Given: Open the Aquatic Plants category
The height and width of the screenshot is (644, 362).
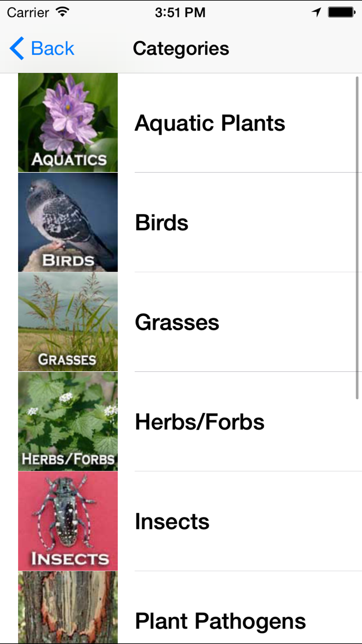Looking at the screenshot, I should (x=210, y=123).
